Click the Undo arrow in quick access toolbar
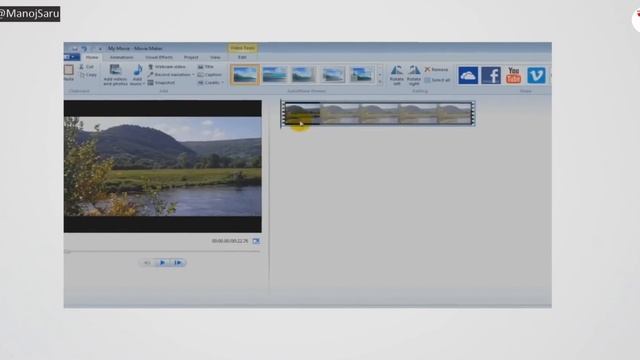The image size is (640, 360). [84, 49]
